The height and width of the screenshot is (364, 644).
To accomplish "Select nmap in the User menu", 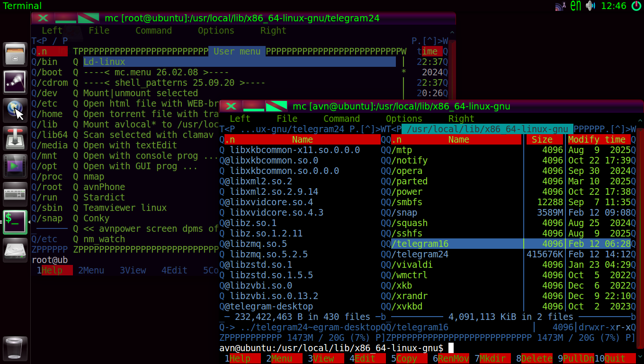I will coord(94,176).
